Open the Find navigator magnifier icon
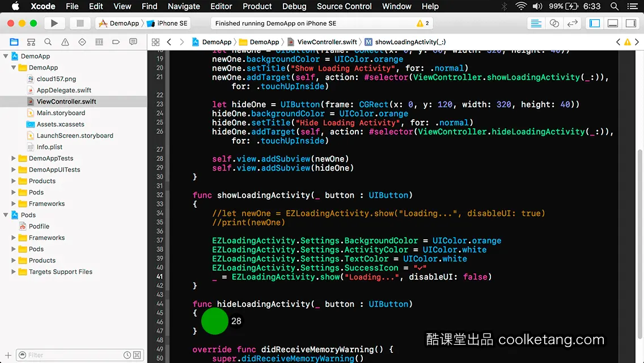 click(48, 42)
